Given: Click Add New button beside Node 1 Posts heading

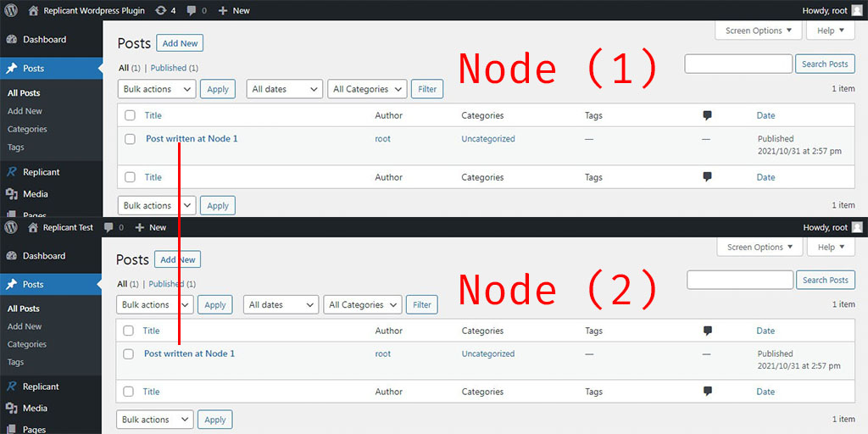Looking at the screenshot, I should click(180, 43).
